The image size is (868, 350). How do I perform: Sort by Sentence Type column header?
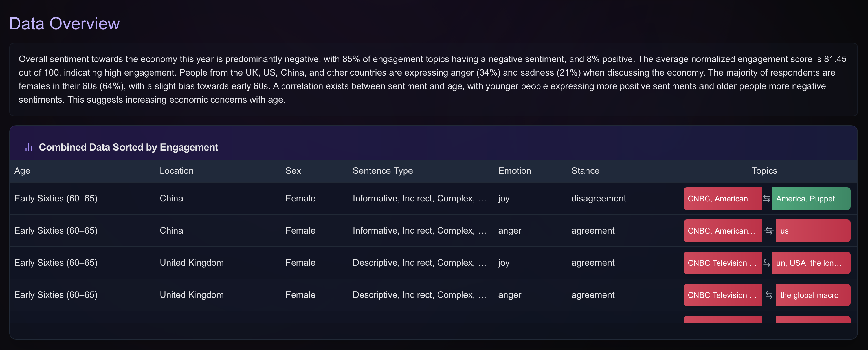coord(383,171)
